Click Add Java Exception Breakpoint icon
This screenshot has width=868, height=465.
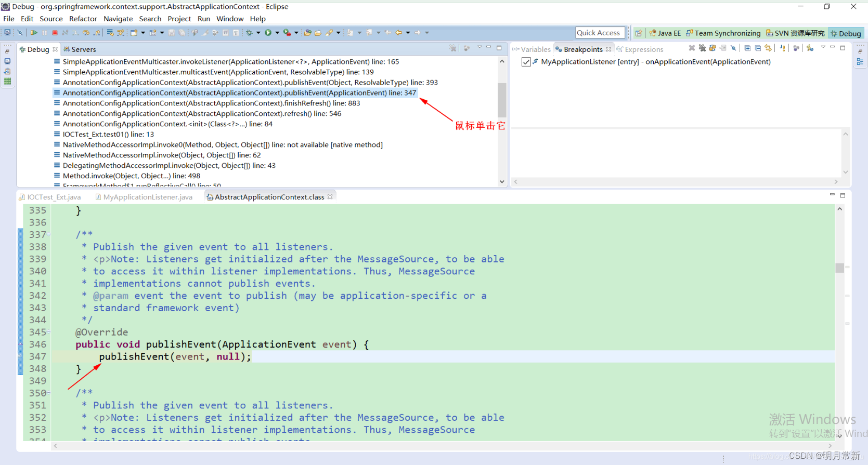point(783,48)
